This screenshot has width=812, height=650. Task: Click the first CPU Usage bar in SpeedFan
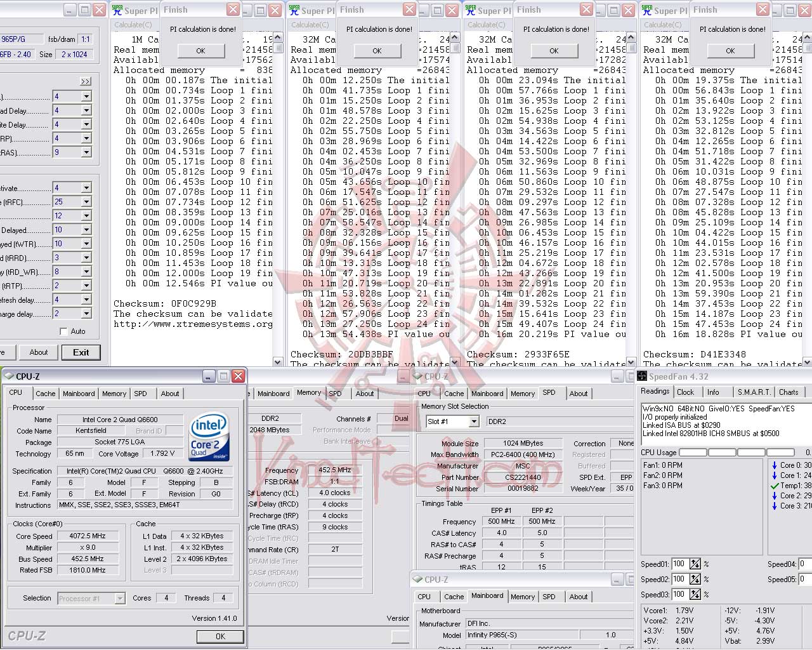pyautogui.click(x=693, y=453)
